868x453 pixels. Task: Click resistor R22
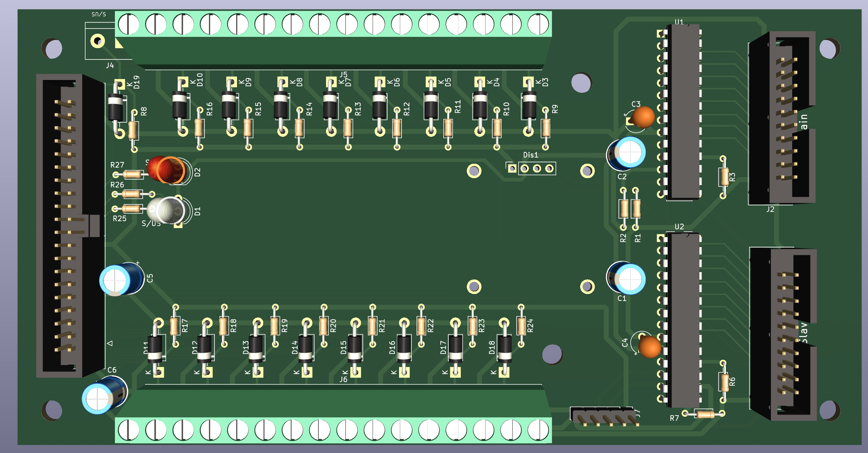coord(421,326)
